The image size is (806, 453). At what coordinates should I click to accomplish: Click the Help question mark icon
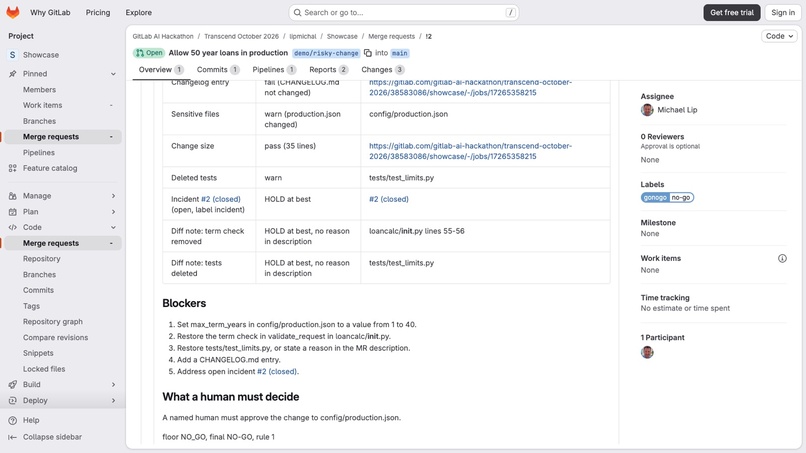(13, 420)
